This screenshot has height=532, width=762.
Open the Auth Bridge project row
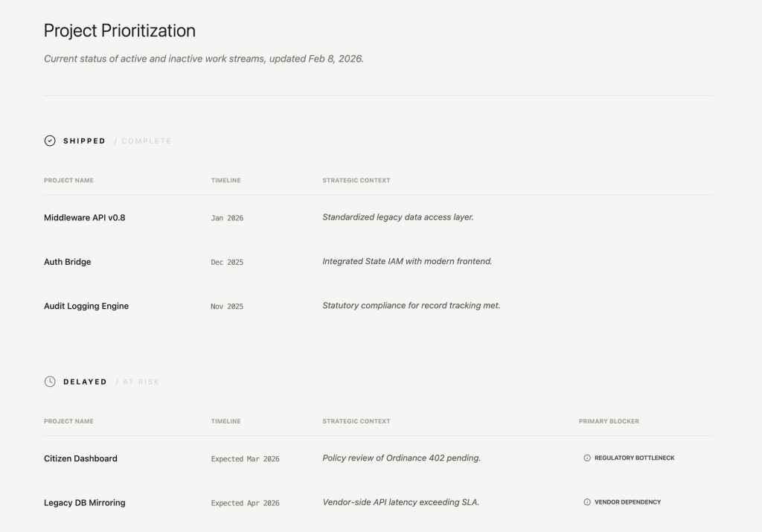coord(68,262)
